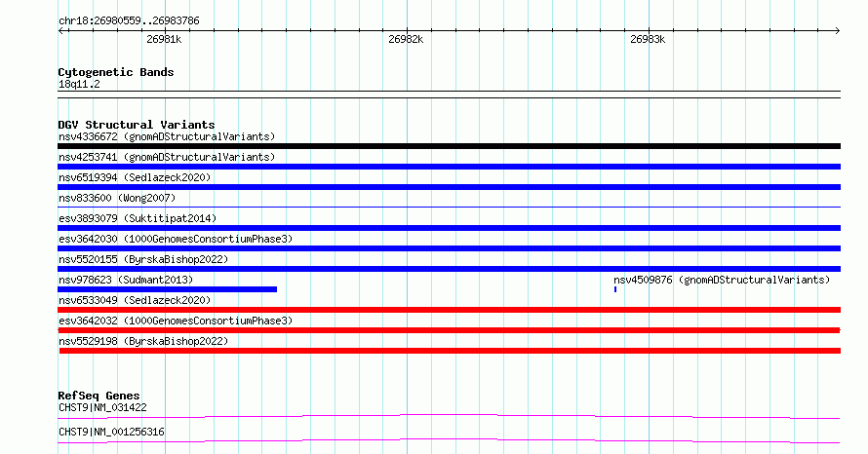
Task: Click the blue esv3642030 variant bar
Action: [449, 248]
